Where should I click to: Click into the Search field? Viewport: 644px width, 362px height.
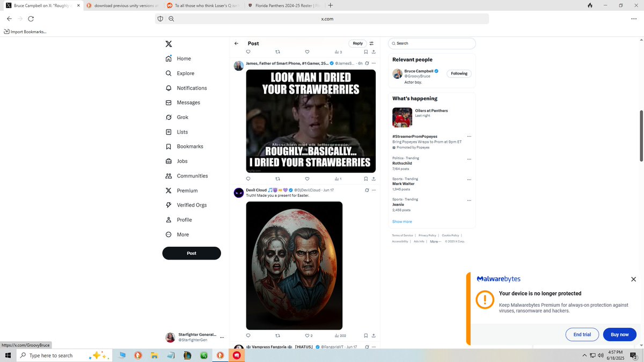pyautogui.click(x=431, y=43)
